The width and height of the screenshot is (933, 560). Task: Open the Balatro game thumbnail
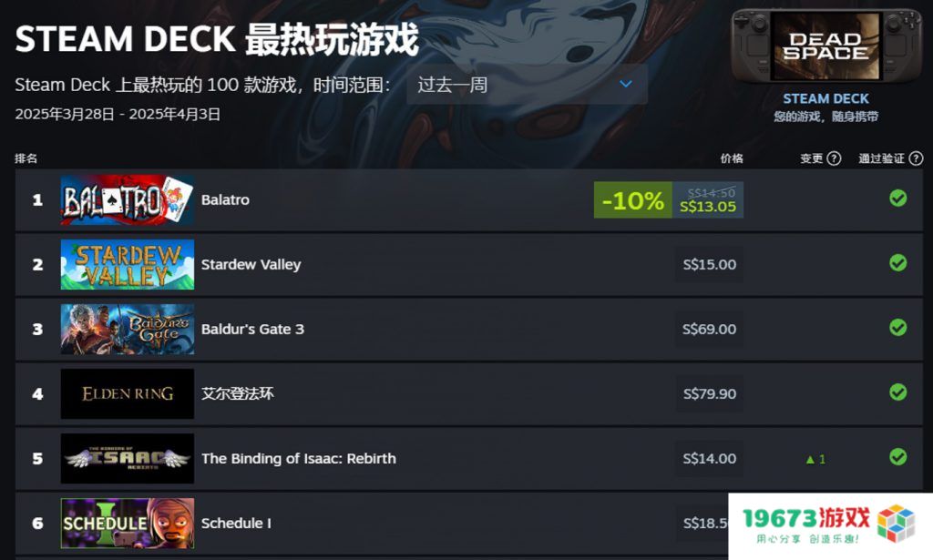[x=128, y=199]
